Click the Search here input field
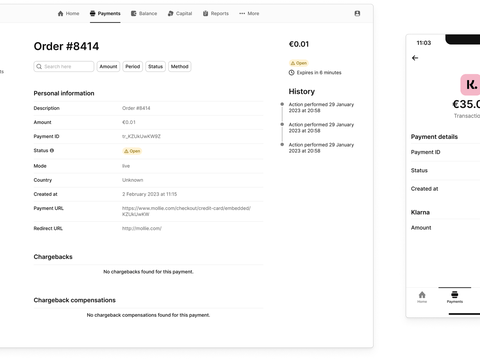Viewport: 480px width, 360px height. point(64,66)
